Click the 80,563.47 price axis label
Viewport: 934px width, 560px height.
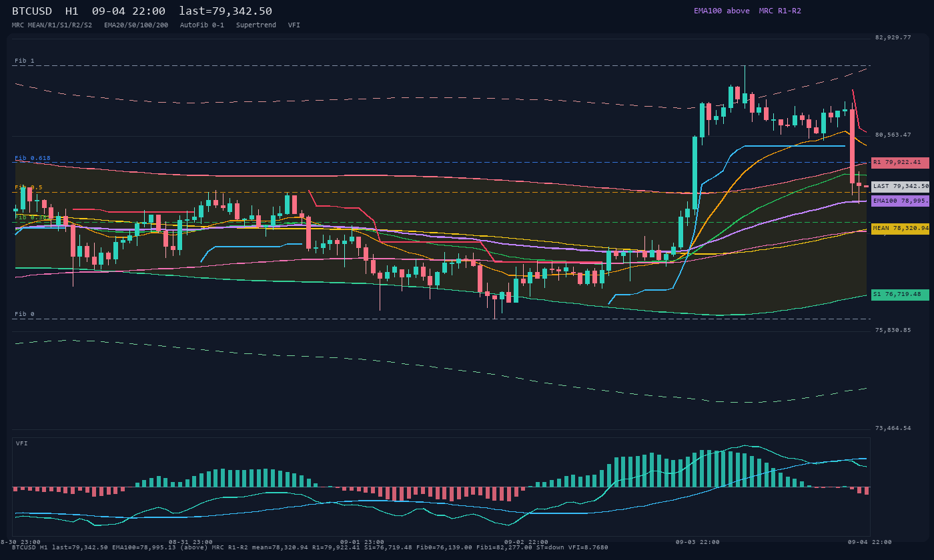tap(893, 135)
